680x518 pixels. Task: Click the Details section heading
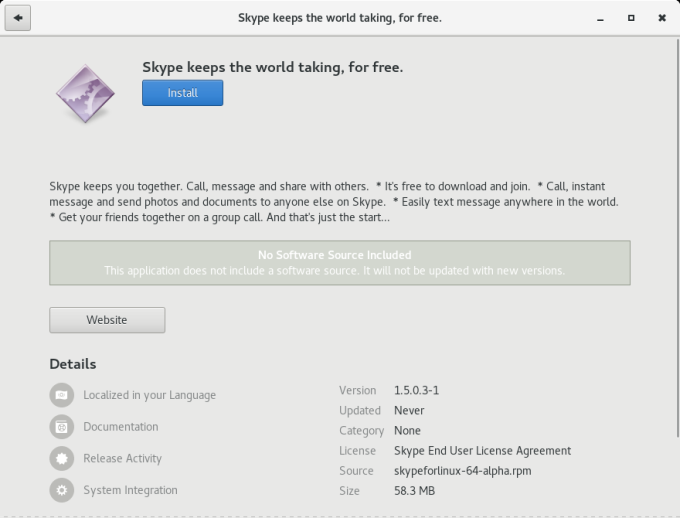tap(73, 364)
